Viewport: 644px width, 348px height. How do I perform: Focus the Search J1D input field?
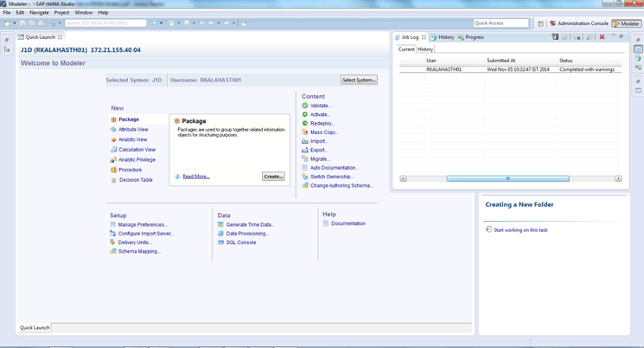(105, 23)
